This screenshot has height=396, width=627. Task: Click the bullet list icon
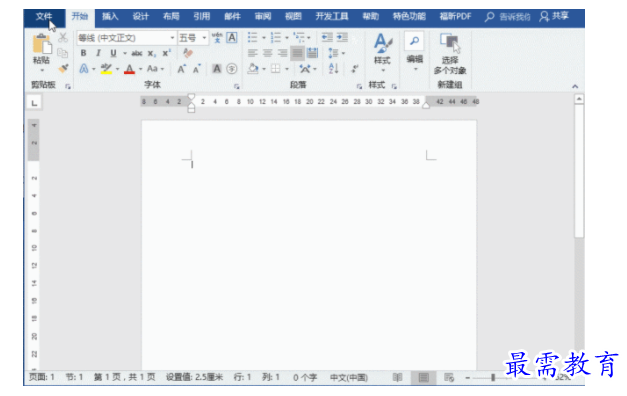252,38
